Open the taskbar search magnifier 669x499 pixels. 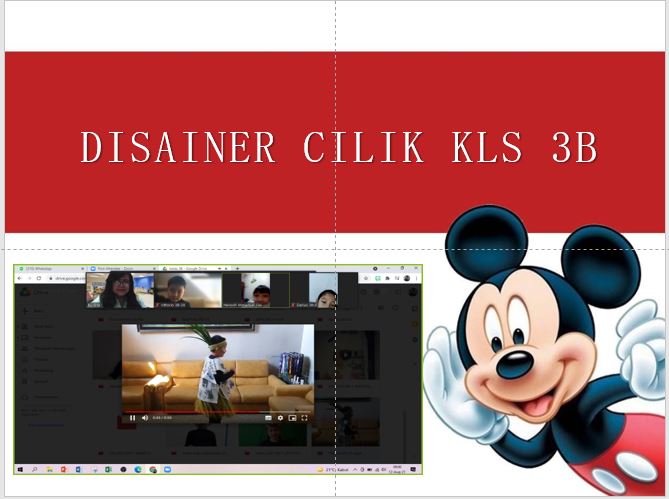pyautogui.click(x=35, y=470)
